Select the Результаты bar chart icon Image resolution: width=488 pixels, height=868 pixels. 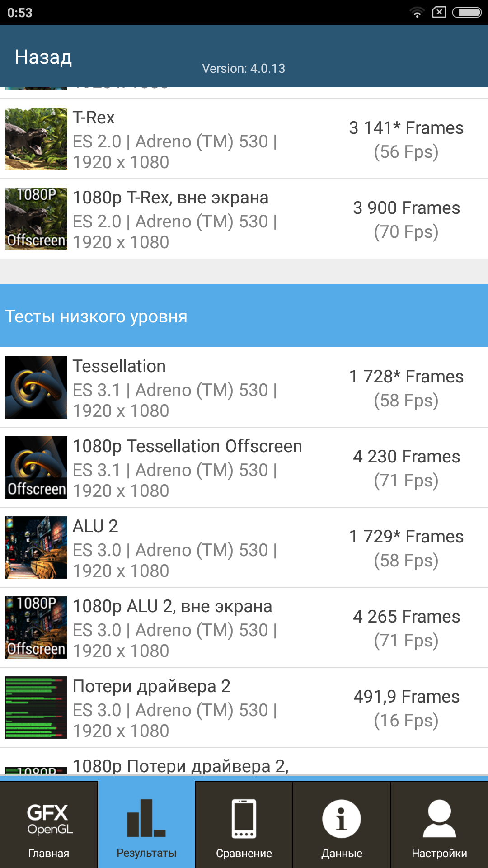click(146, 818)
